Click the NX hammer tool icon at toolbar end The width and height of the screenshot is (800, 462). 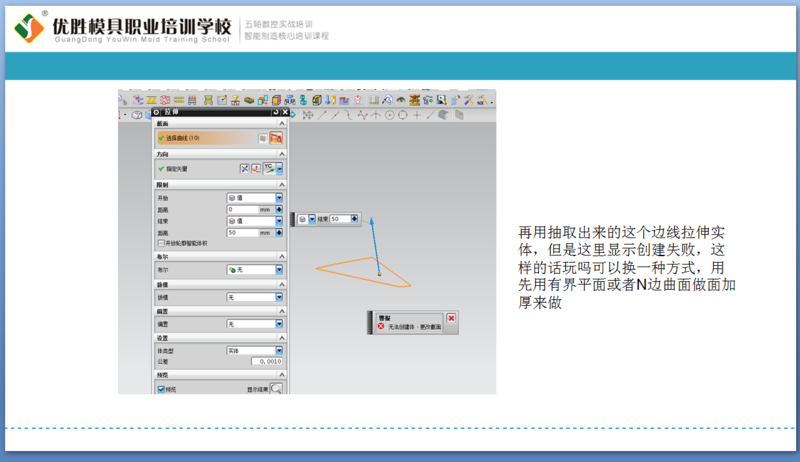tap(482, 100)
